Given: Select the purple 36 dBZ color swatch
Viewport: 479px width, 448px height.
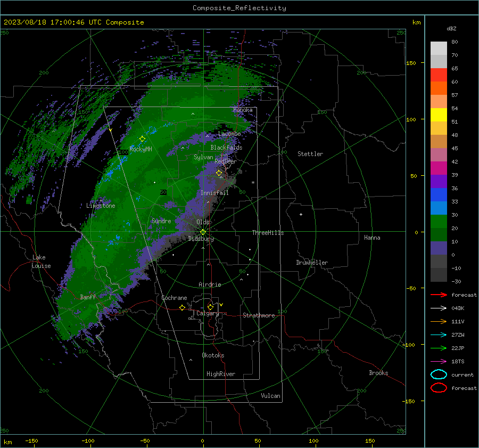Looking at the screenshot, I should click(x=439, y=182).
